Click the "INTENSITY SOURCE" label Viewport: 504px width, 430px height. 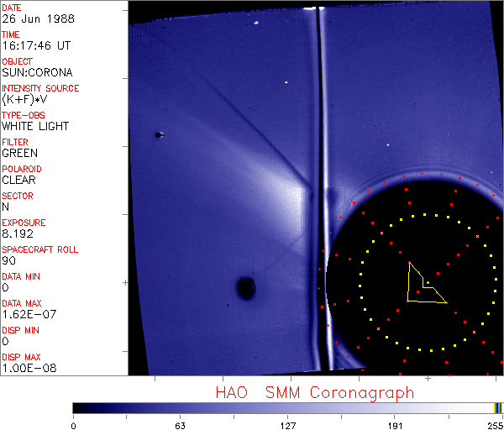40,88
